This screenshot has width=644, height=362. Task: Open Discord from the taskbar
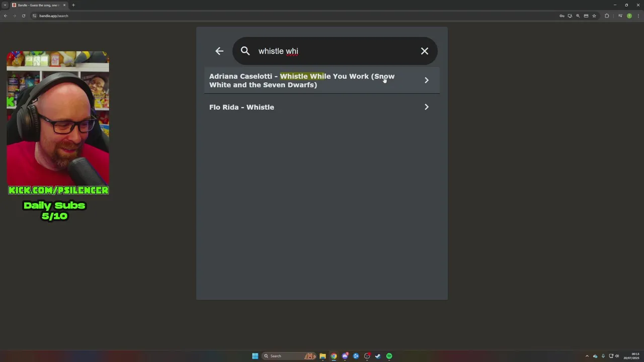345,356
